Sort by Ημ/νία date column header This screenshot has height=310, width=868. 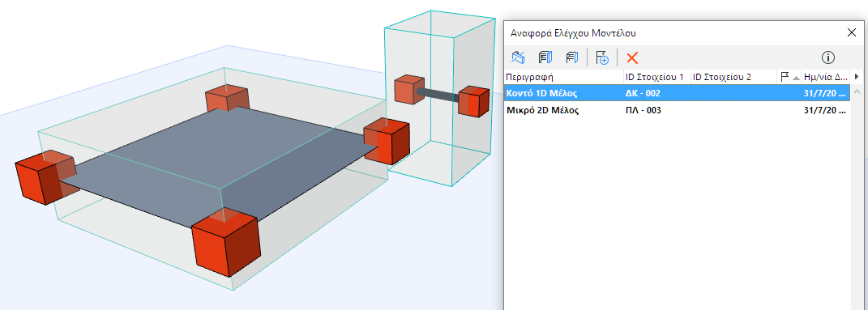(x=825, y=77)
